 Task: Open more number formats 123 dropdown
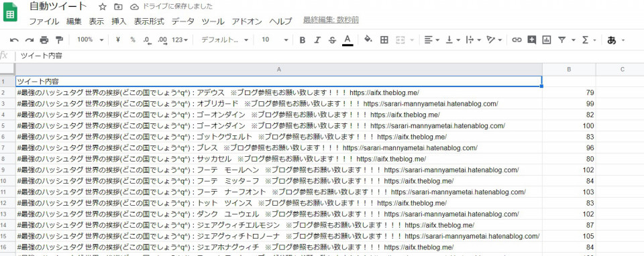180,40
